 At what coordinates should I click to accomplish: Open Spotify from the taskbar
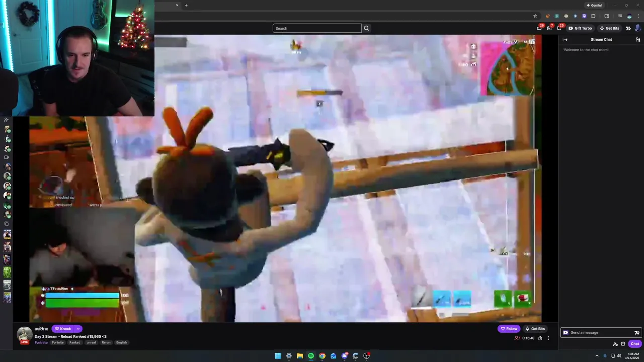[x=311, y=356]
